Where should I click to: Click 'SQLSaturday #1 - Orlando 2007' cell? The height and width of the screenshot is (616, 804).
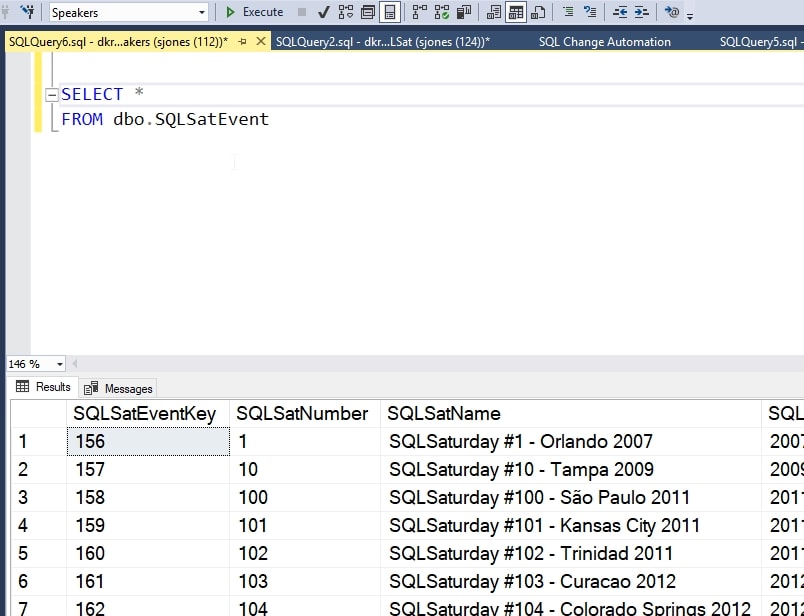(571, 441)
